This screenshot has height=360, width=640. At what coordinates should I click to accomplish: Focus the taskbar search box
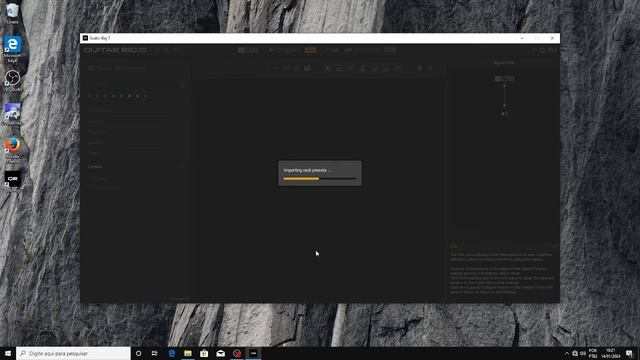pyautogui.click(x=73, y=353)
